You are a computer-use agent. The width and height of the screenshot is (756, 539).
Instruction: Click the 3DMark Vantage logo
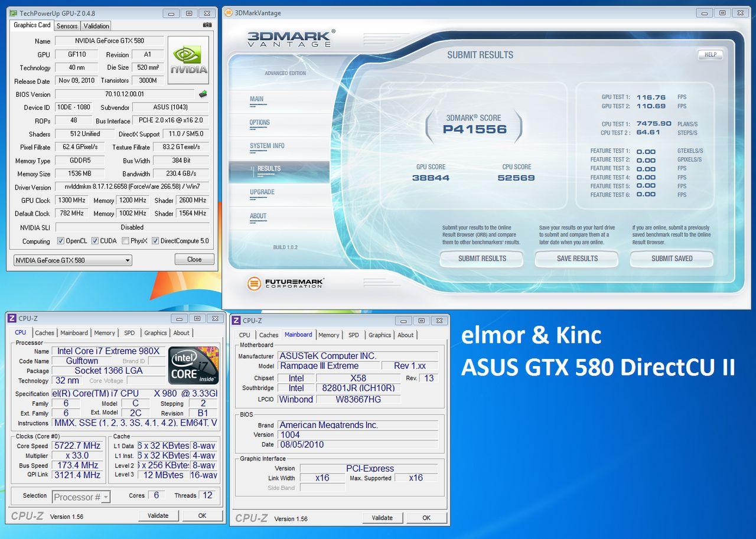pyautogui.click(x=291, y=38)
